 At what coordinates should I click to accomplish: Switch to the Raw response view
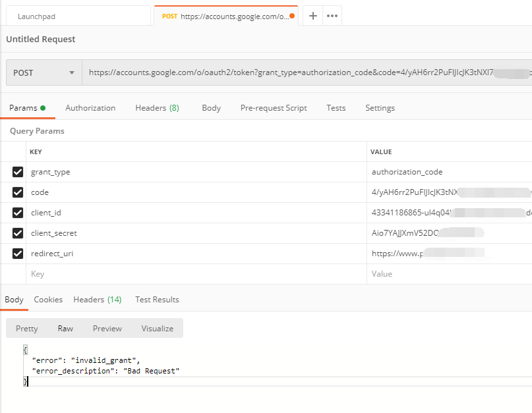[65, 327]
